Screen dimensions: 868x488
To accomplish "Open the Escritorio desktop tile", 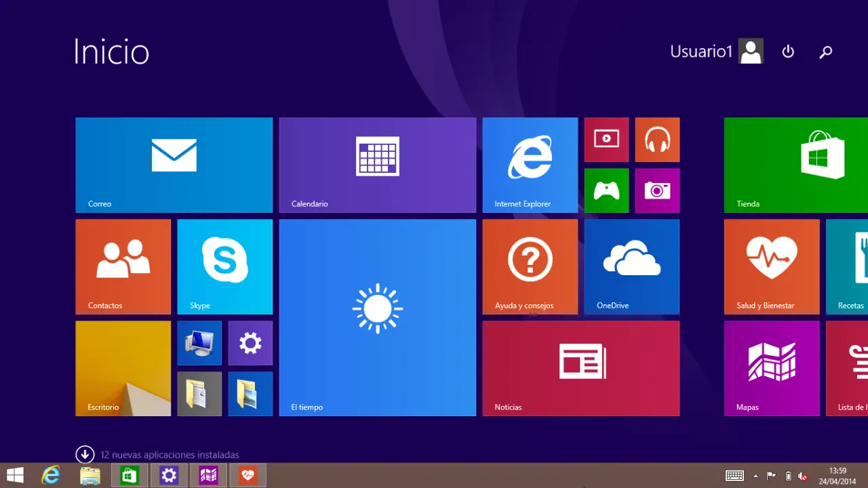I will click(123, 368).
